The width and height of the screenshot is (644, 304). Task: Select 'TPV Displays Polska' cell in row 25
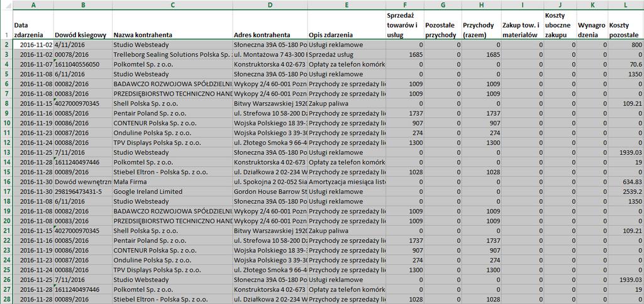[172, 270]
